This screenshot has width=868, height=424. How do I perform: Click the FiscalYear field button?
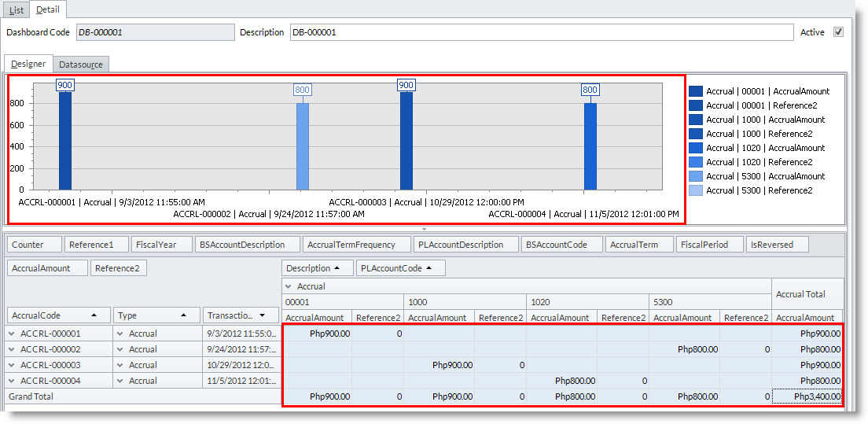click(x=161, y=245)
